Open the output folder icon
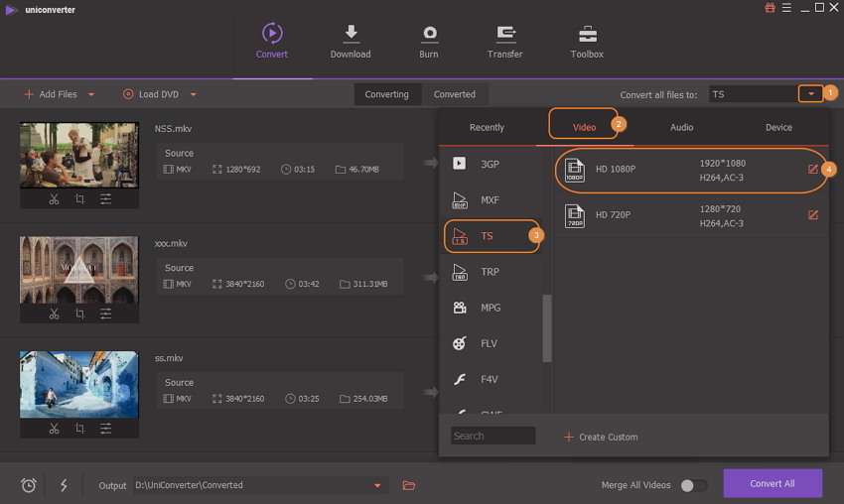Image resolution: width=844 pixels, height=504 pixels. [x=408, y=486]
